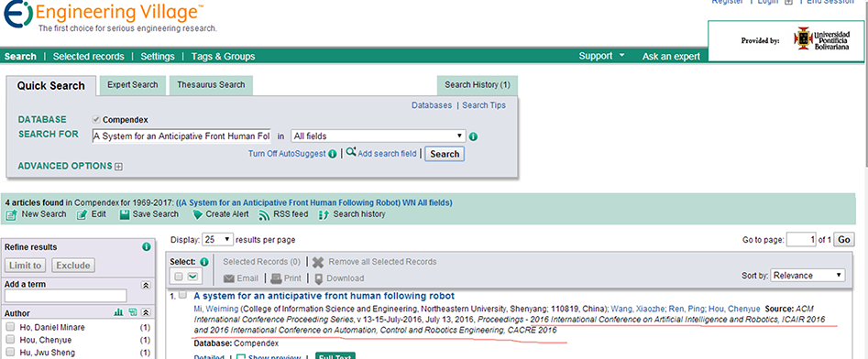Screen dimensions: 868x359
Task: Click author link Wang, Xiaozhe
Action: click(638, 309)
